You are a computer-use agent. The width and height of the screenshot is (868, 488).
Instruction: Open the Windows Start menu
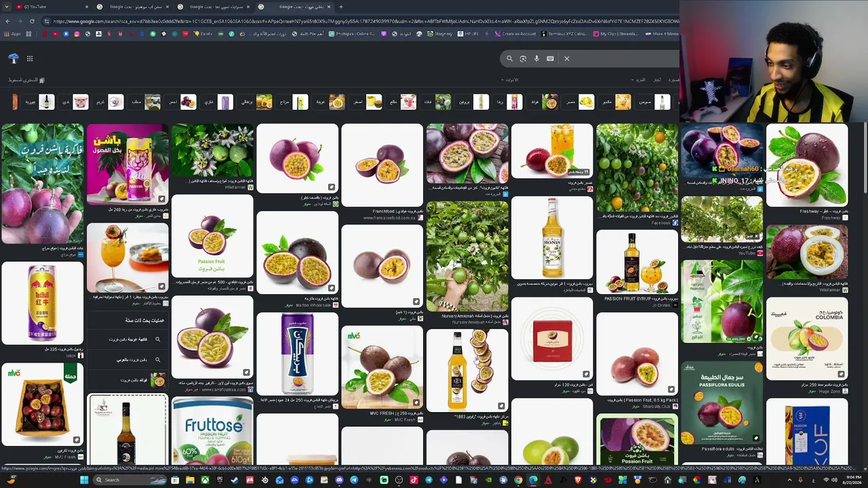84,480
